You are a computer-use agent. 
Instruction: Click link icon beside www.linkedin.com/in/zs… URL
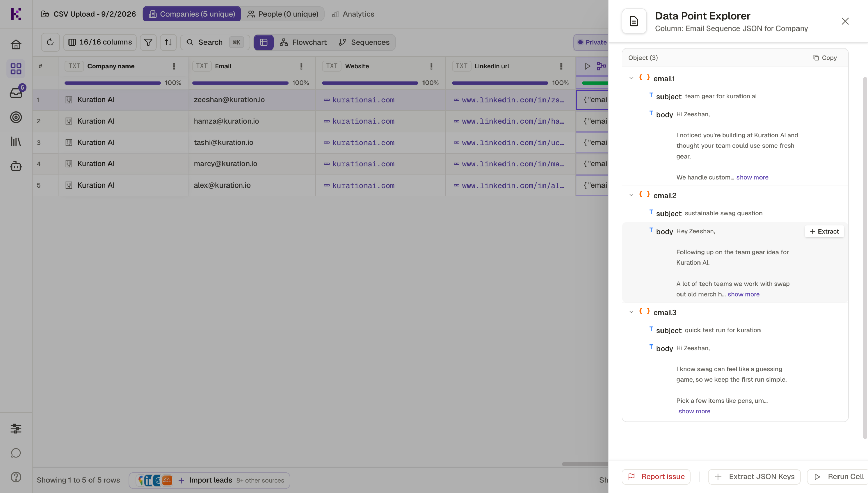point(457,100)
